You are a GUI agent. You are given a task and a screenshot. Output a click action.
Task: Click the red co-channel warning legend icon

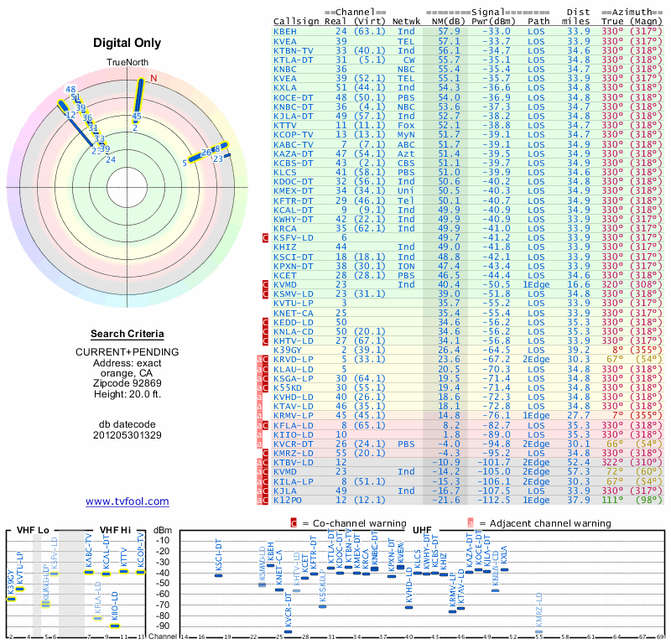coord(294,522)
